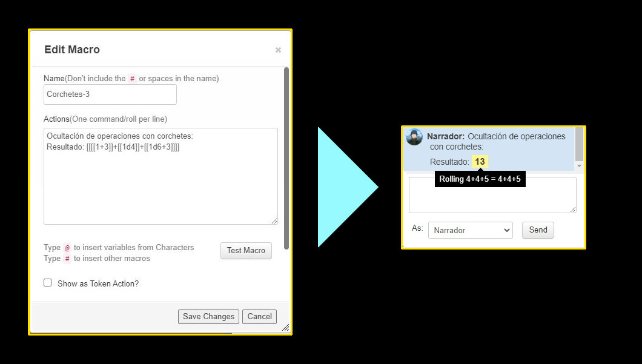The image size is (642, 364).
Task: Click the chat scrollbar down arrow
Action: [580, 166]
